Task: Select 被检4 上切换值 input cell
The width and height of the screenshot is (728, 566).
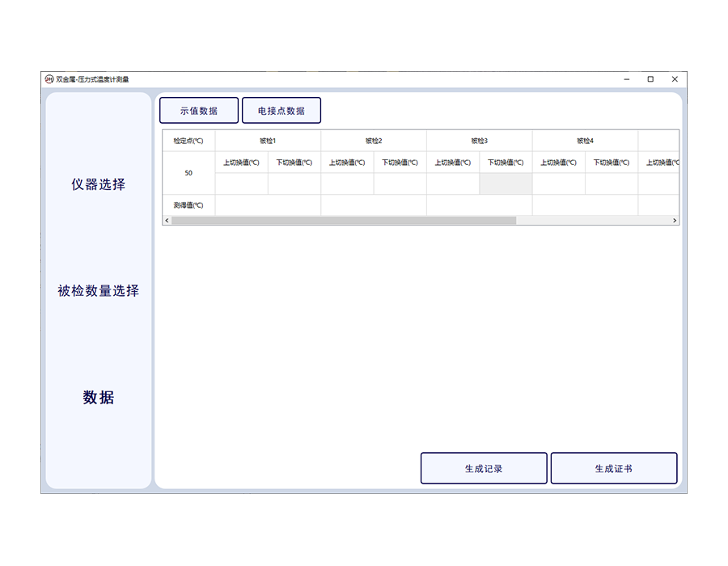Action: tap(558, 184)
